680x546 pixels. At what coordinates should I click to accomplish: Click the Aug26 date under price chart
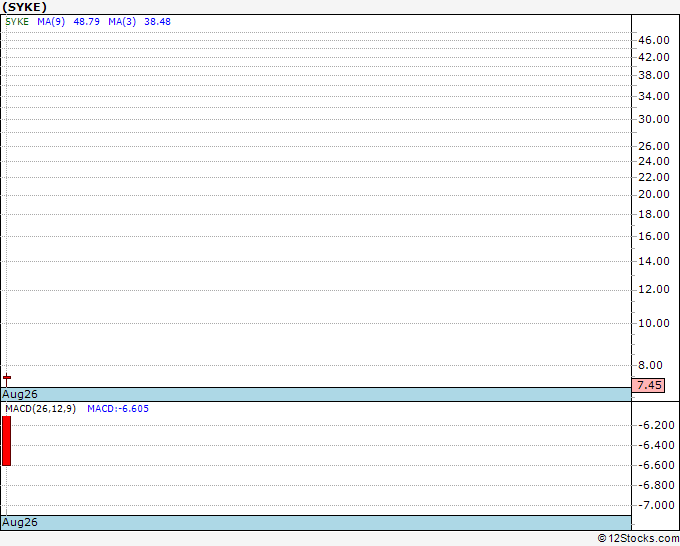coord(20,394)
